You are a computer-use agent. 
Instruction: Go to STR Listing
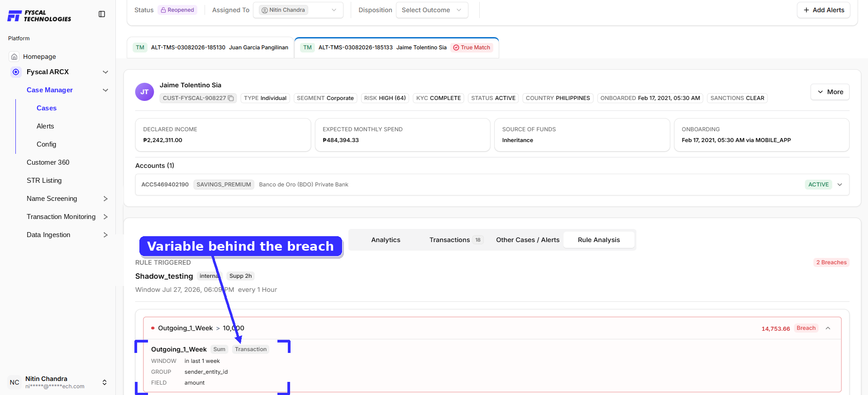[x=44, y=181]
